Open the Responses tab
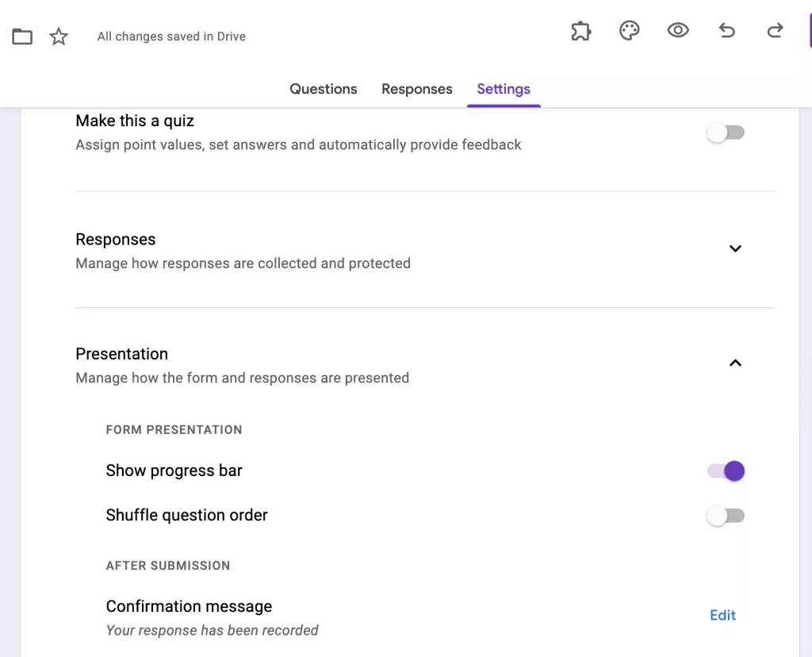This screenshot has height=657, width=812. click(417, 89)
